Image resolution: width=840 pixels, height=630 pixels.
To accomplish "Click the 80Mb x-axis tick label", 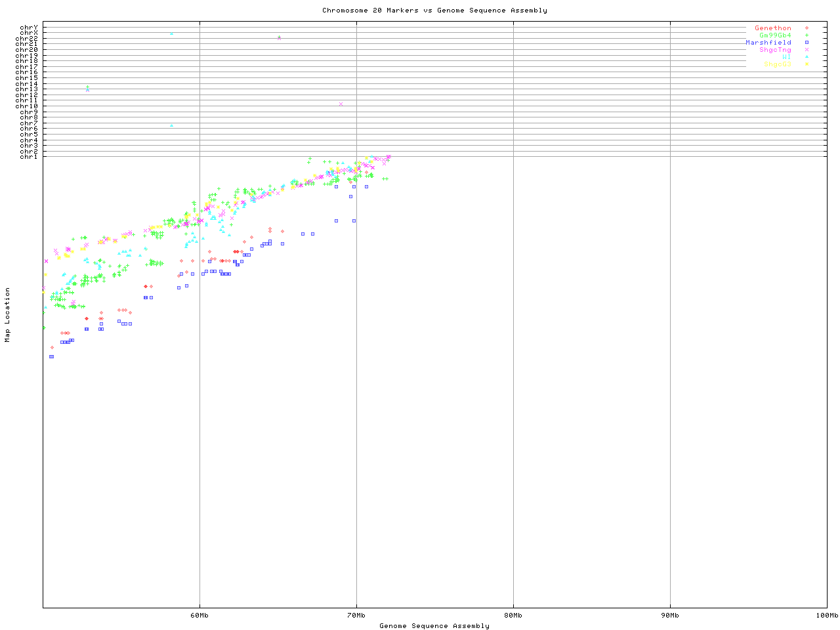I will [513, 615].
